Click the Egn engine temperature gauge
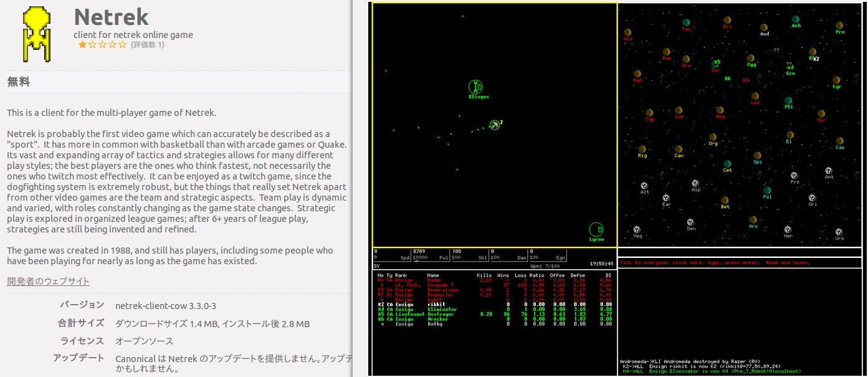The height and width of the screenshot is (377, 868). click(x=548, y=254)
